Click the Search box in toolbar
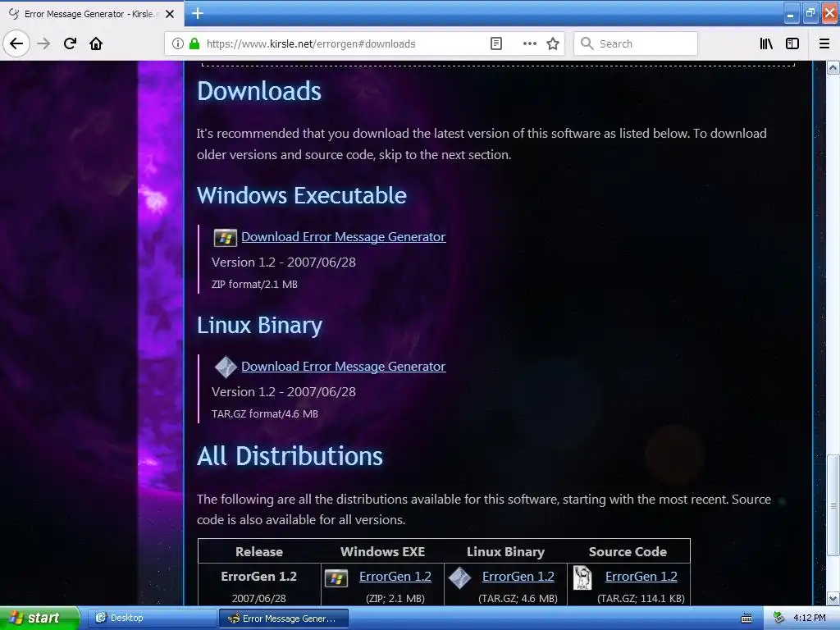 point(636,43)
